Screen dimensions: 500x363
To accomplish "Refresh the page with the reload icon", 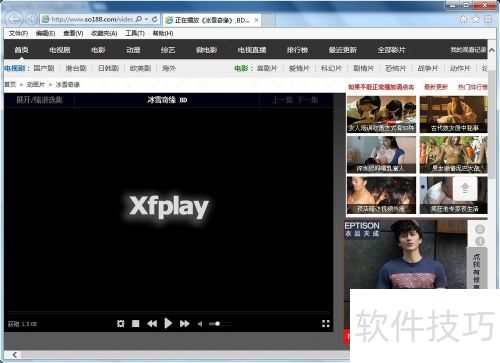I will click(x=155, y=19).
